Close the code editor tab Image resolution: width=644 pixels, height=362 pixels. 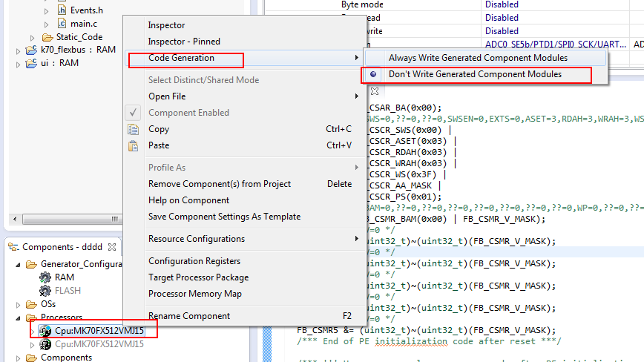pyautogui.click(x=375, y=91)
